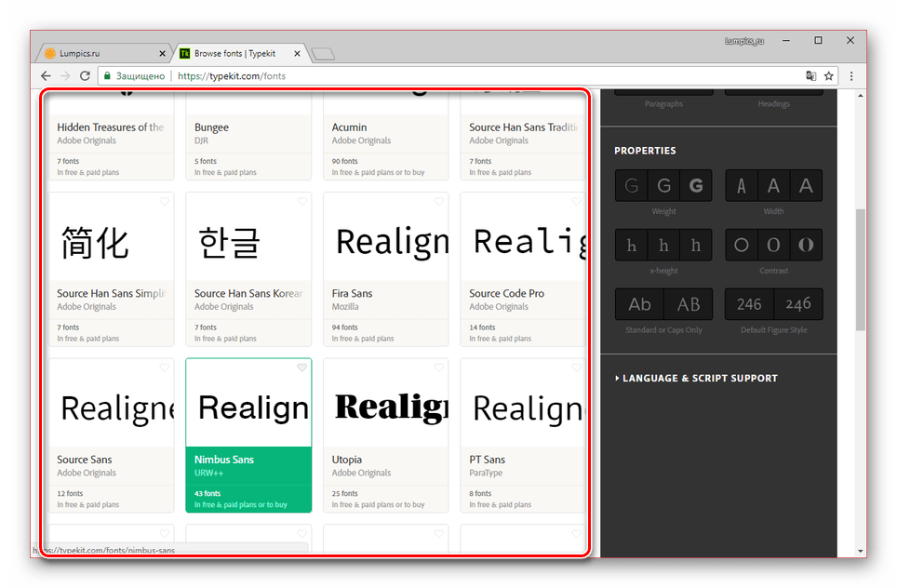
Task: Select lining figures 246 style
Action: (749, 304)
